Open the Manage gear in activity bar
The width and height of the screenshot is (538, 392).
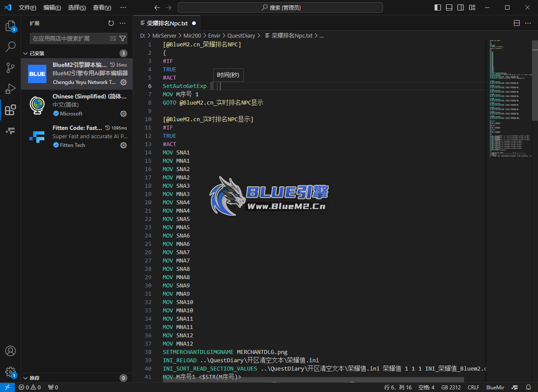[x=11, y=372]
